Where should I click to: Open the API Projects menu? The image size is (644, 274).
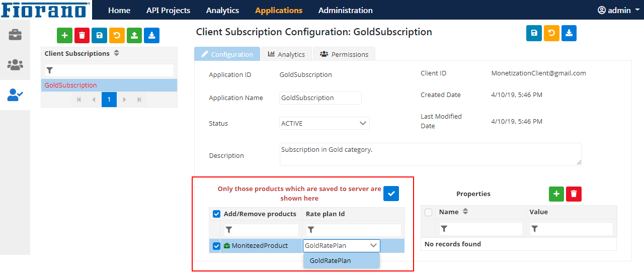point(168,10)
